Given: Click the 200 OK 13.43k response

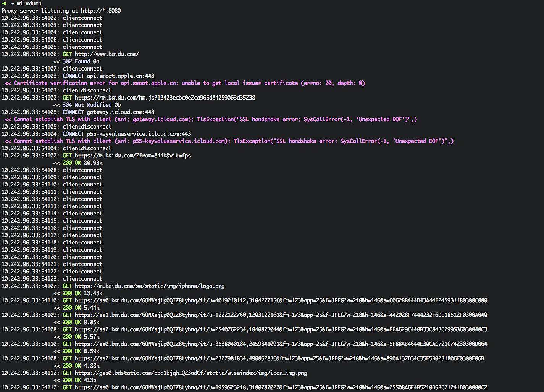Looking at the screenshot, I should [x=82, y=293].
